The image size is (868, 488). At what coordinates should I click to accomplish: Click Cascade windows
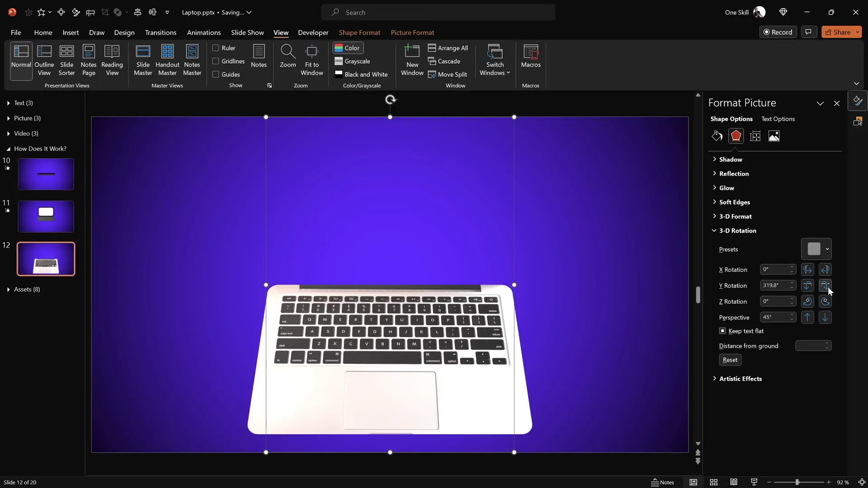444,61
